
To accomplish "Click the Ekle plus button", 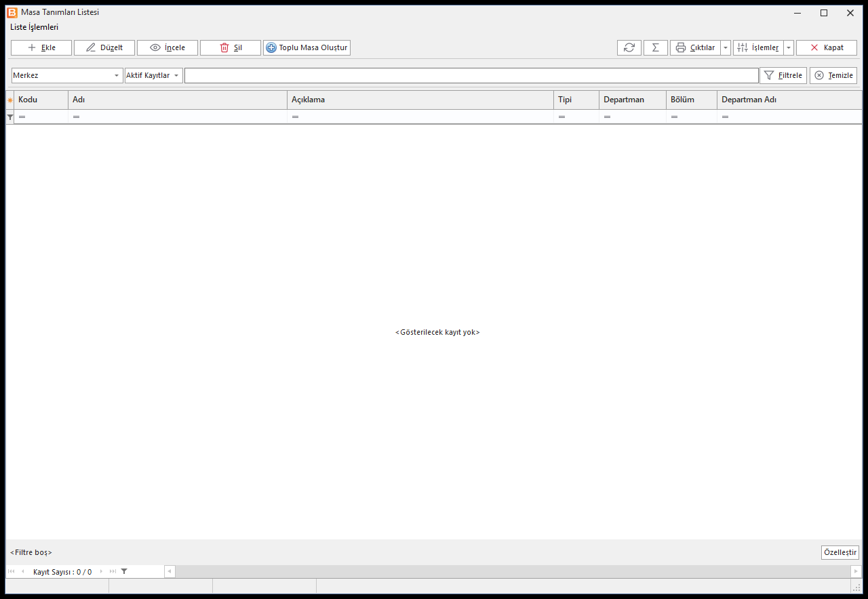I will (41, 47).
